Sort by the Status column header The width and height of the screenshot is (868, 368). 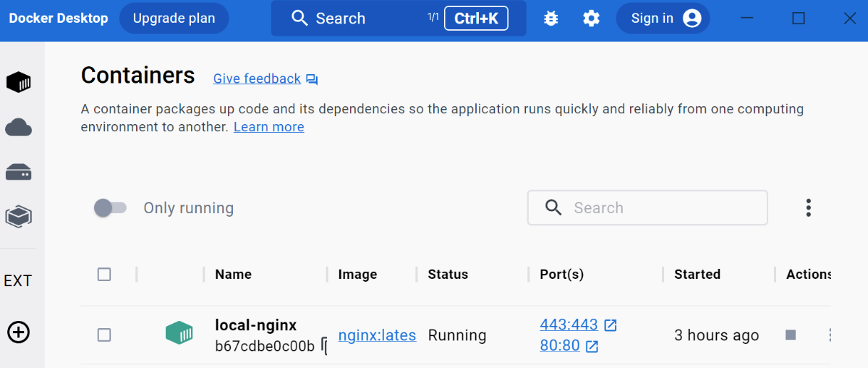[x=448, y=274]
